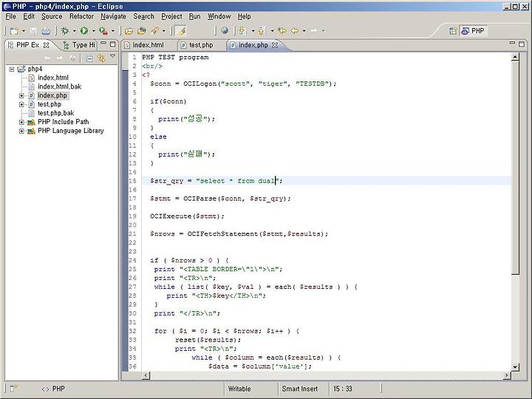
Task: Click the Smart Insert status entry
Action: (299, 389)
